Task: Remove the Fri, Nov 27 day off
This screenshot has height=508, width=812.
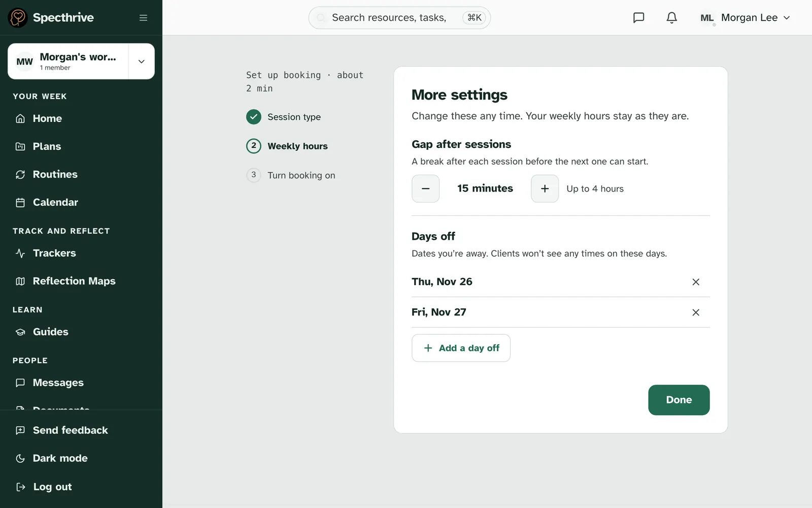Action: [x=696, y=312]
